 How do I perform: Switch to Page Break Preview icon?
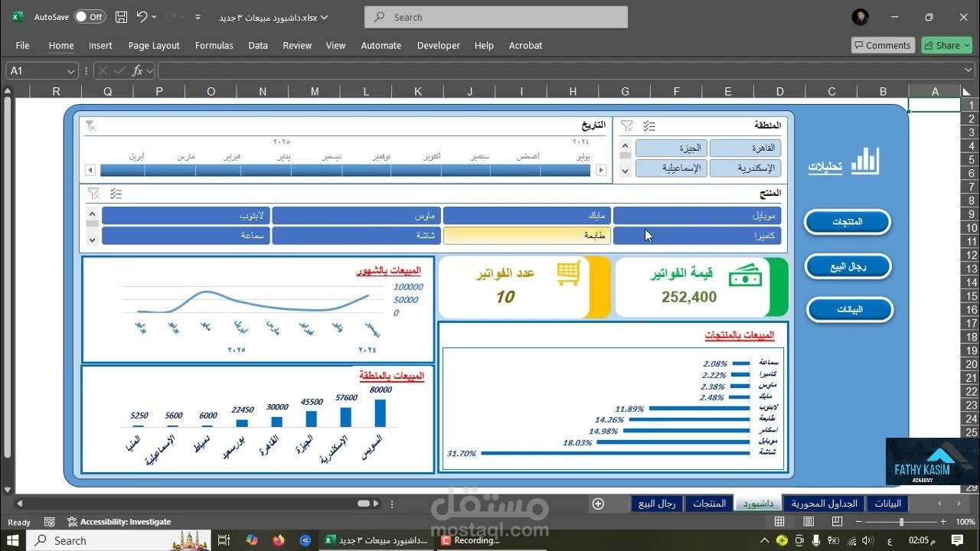838,522
